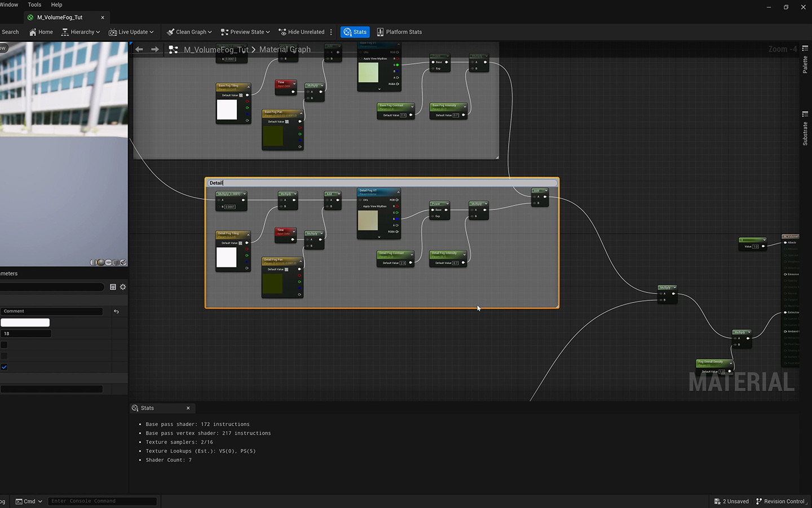
Task: Open the Platform Stats panel
Action: (x=399, y=32)
